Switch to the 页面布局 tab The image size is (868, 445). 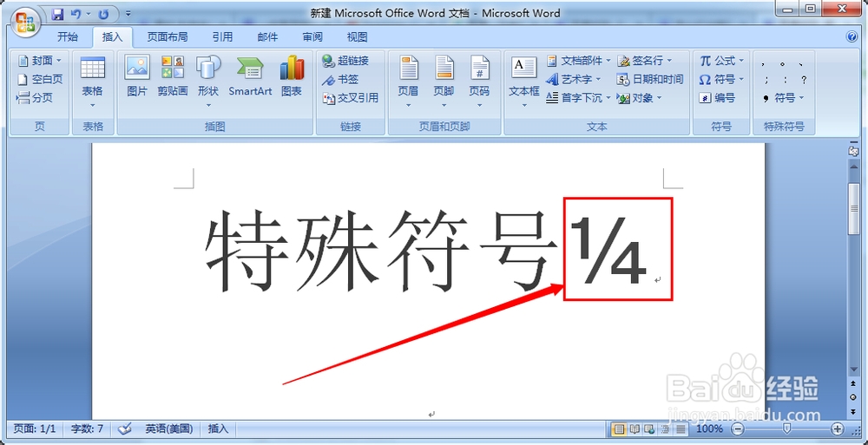coord(168,37)
